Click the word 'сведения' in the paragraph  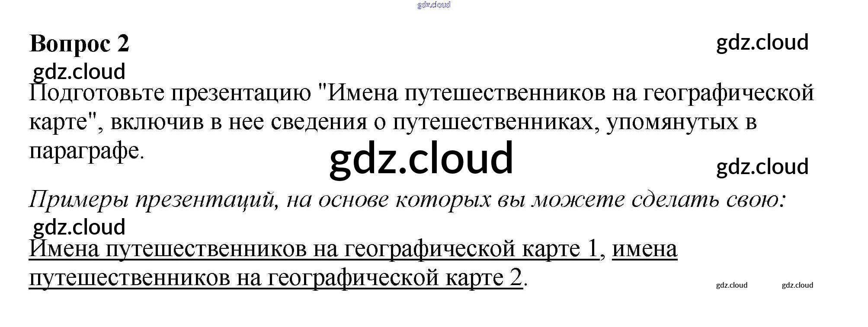point(319,122)
